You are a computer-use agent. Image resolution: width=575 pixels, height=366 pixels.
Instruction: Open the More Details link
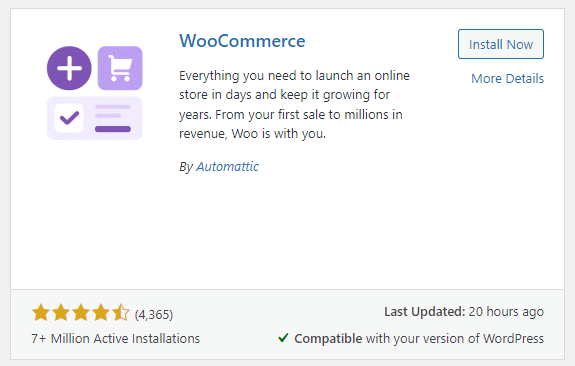(x=507, y=78)
